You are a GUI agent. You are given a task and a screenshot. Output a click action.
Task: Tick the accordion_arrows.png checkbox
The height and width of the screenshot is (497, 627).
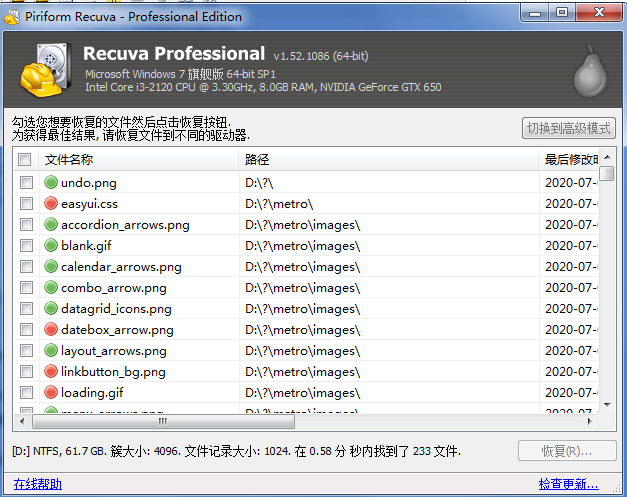point(26,225)
